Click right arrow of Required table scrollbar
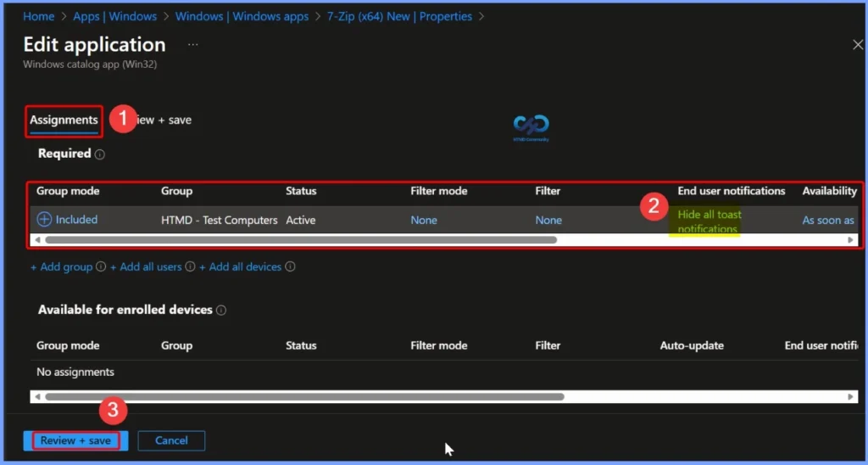The height and width of the screenshot is (465, 868). (851, 240)
